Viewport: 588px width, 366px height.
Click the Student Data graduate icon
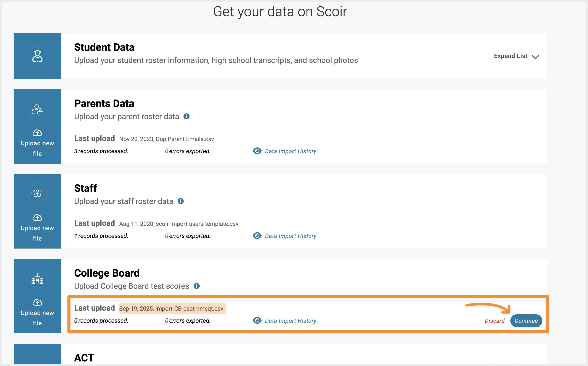coord(37,56)
